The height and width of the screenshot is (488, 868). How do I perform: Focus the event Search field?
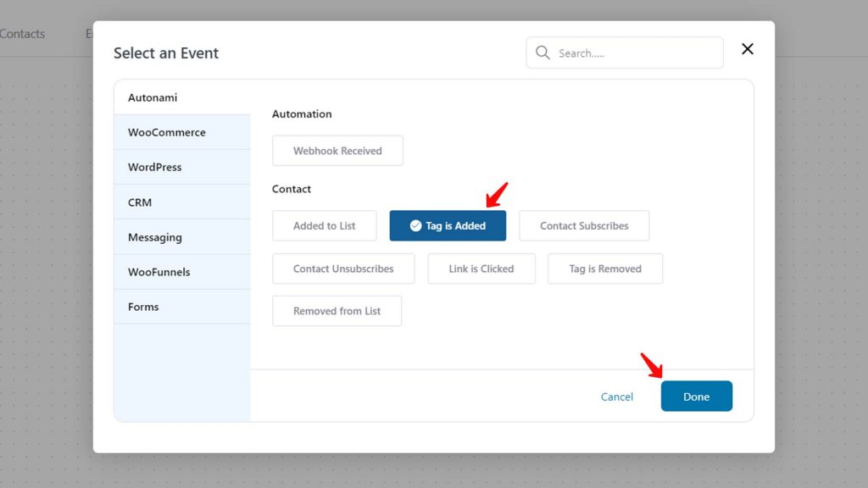point(625,53)
